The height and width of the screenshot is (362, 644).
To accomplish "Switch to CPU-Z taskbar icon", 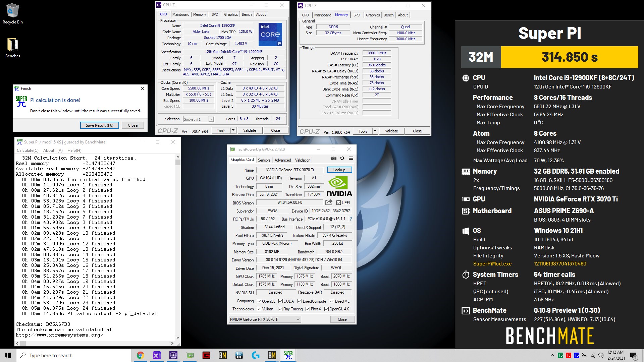I will coord(173,355).
